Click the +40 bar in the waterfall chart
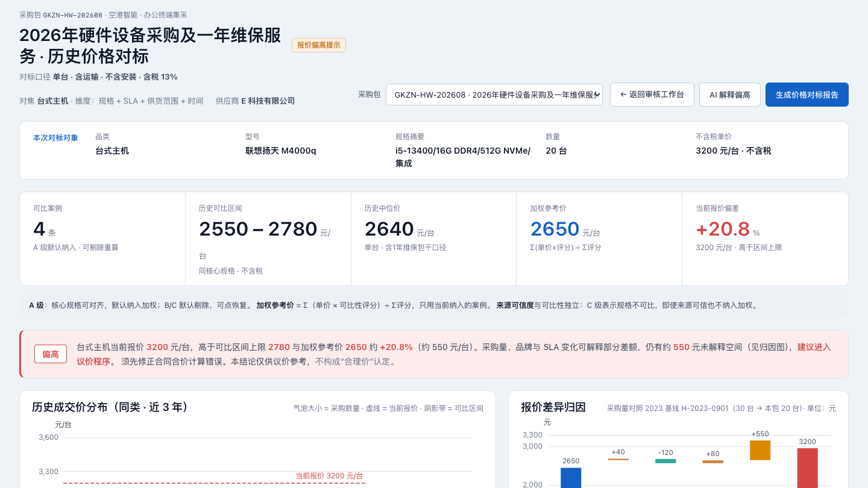Viewport: 868px width, 488px height. pos(618,459)
